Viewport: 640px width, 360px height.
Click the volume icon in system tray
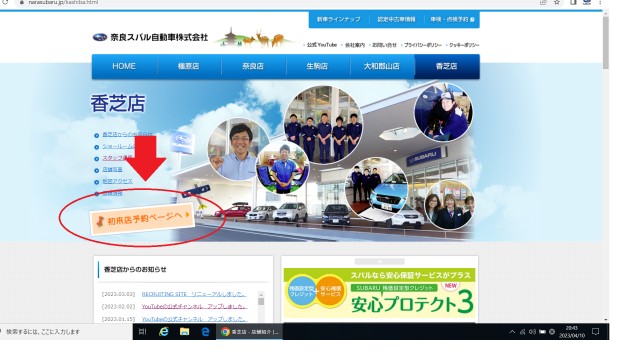click(x=532, y=332)
